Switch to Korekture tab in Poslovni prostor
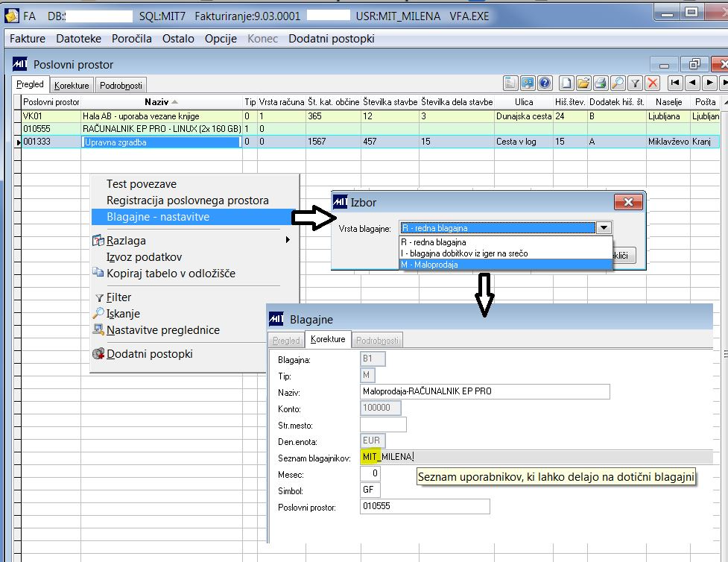Image resolution: width=728 pixels, height=562 pixels. pos(72,85)
